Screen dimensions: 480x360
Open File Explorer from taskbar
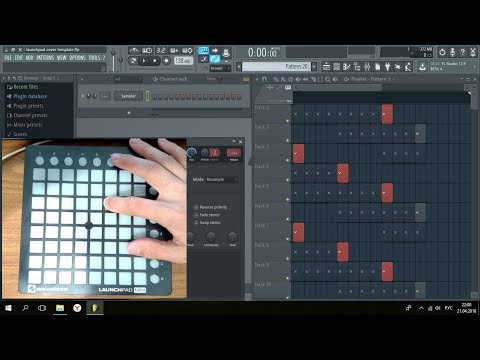pyautogui.click(x=60, y=308)
